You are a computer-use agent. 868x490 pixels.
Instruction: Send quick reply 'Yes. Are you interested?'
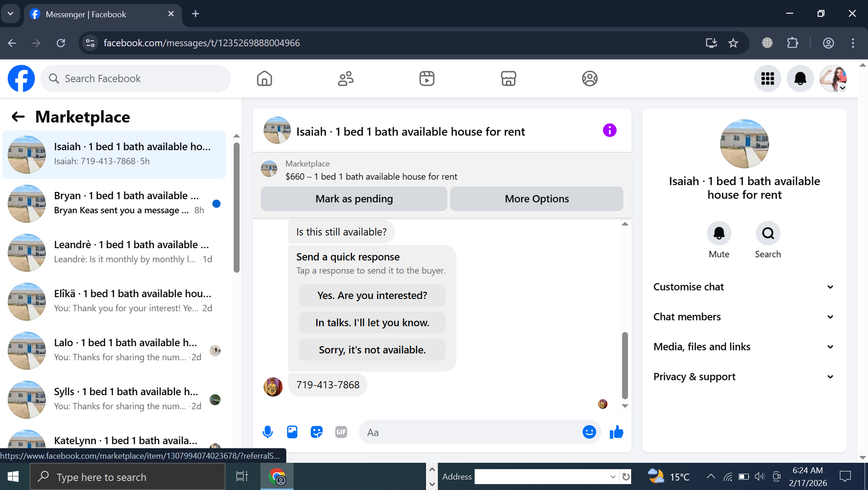tap(372, 295)
